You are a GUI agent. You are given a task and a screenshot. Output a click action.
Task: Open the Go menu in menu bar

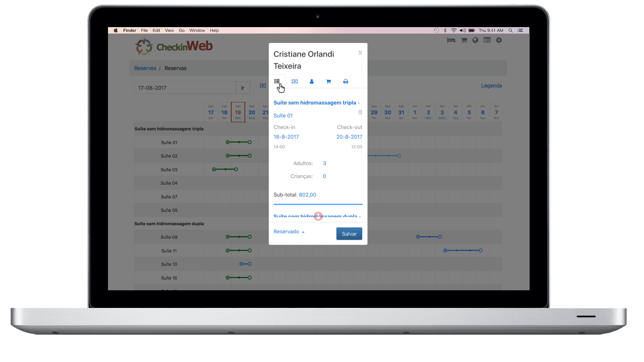coord(181,30)
